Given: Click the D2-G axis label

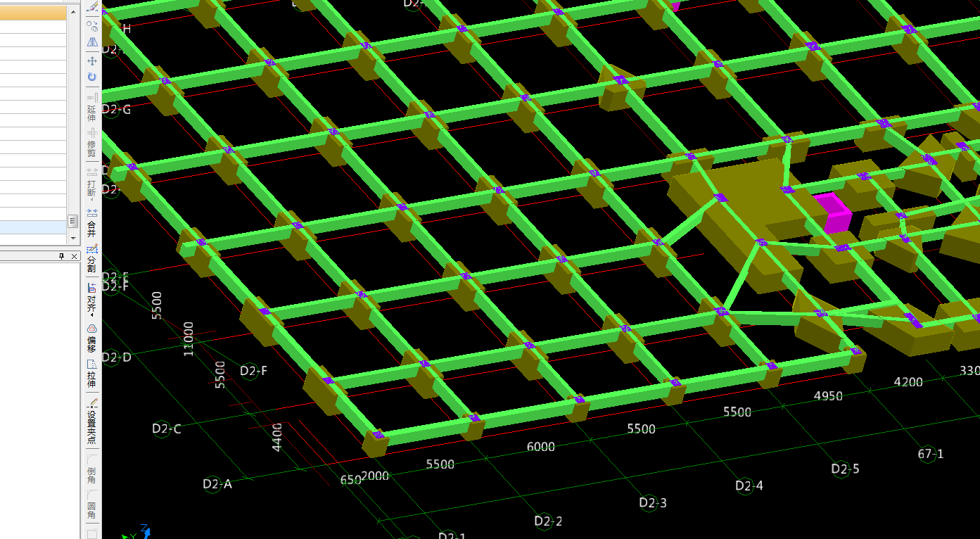Looking at the screenshot, I should tap(116, 109).
